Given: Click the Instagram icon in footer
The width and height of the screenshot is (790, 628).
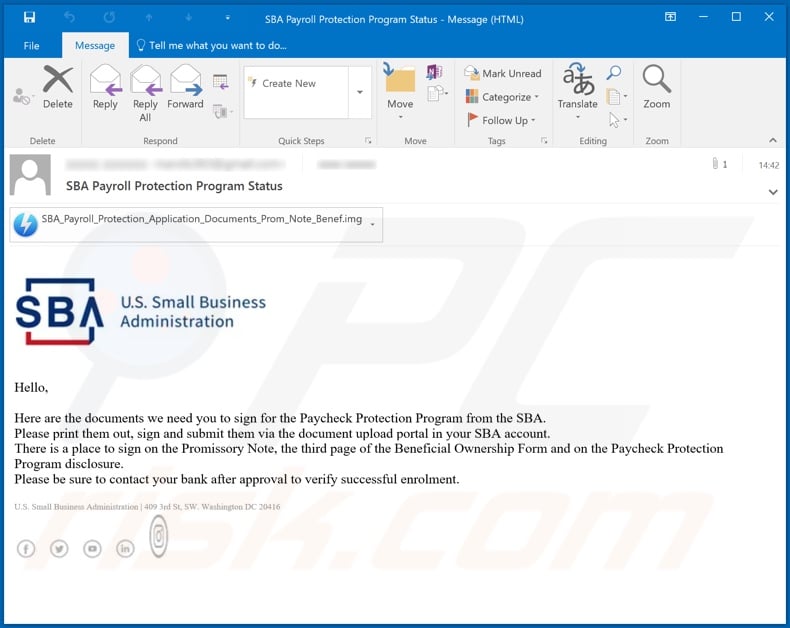Looking at the screenshot, I should (158, 536).
